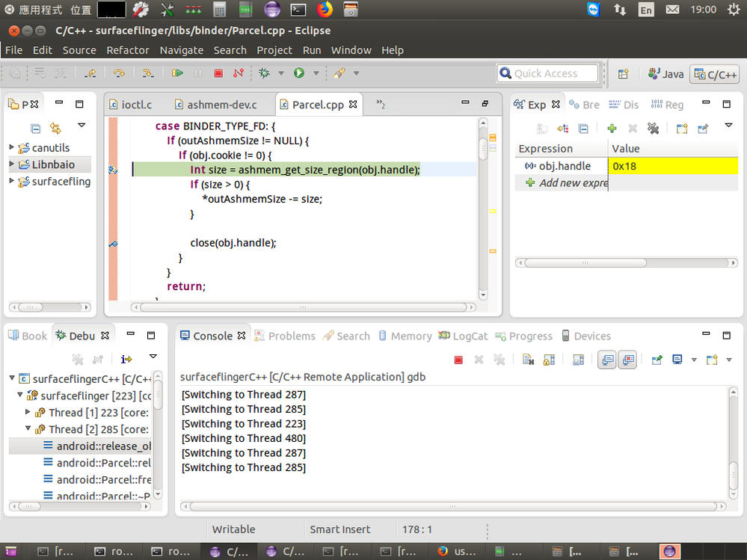Open the Debug launch dropdown arrow
Image resolution: width=747 pixels, height=560 pixels.
pos(281,73)
